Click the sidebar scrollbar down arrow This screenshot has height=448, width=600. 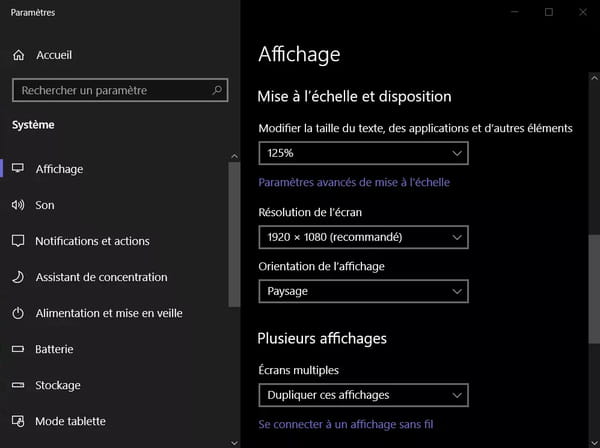235,443
